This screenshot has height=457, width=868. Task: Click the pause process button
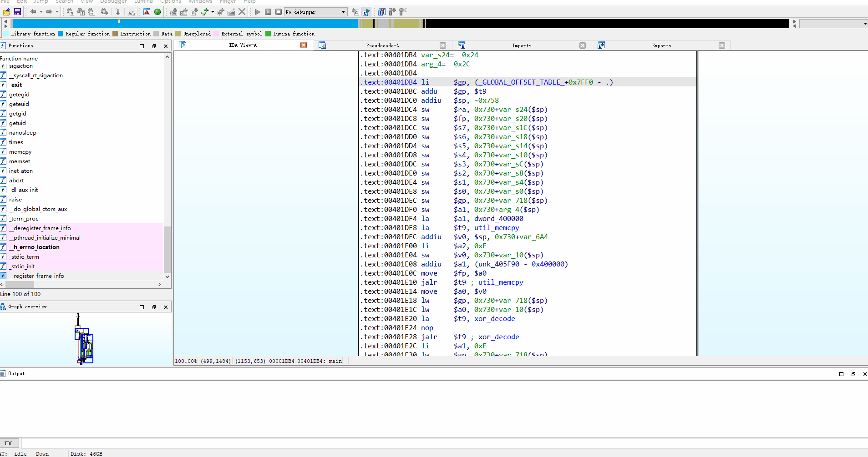[x=268, y=12]
